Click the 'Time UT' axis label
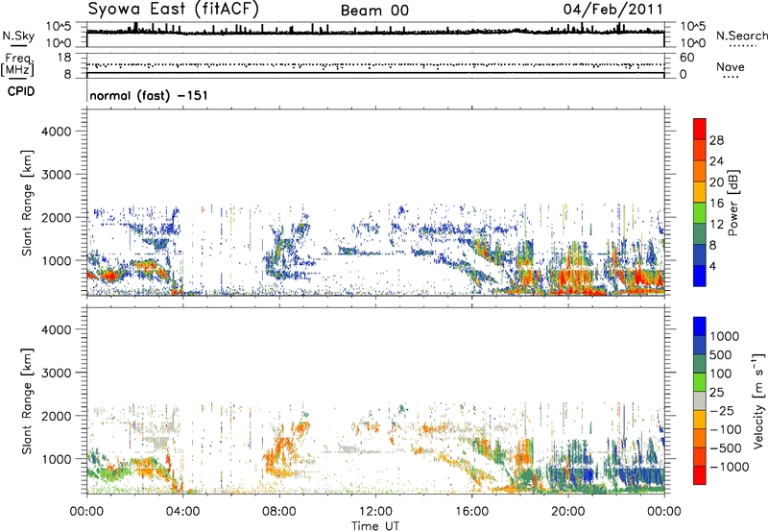This screenshot has width=768, height=532. pos(375,526)
